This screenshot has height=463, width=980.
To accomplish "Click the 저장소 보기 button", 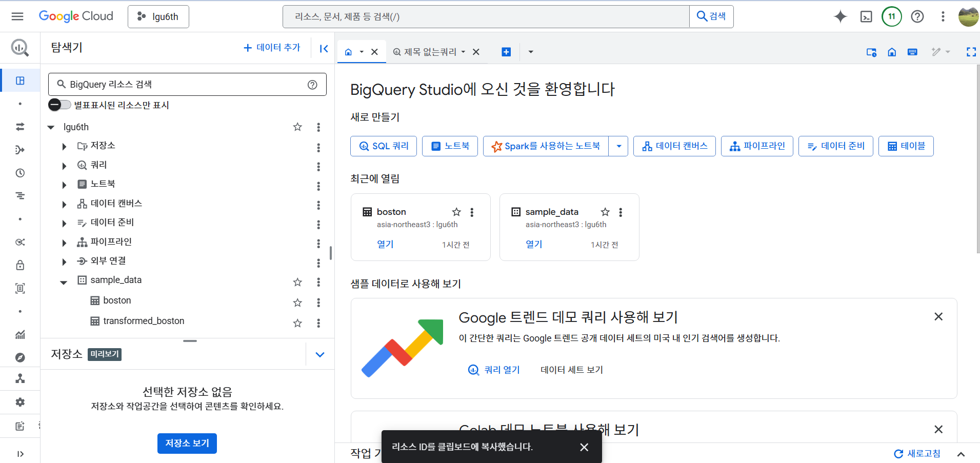I will click(187, 443).
